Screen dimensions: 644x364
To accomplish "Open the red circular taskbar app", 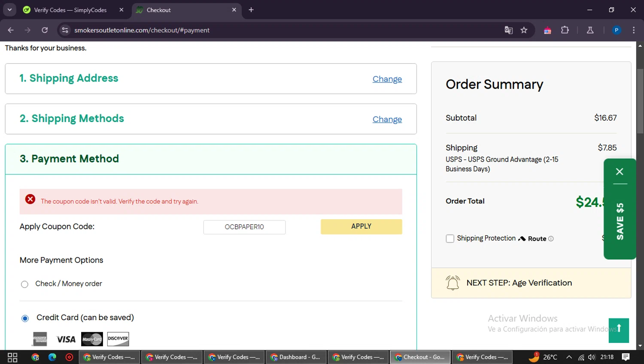I will click(69, 357).
